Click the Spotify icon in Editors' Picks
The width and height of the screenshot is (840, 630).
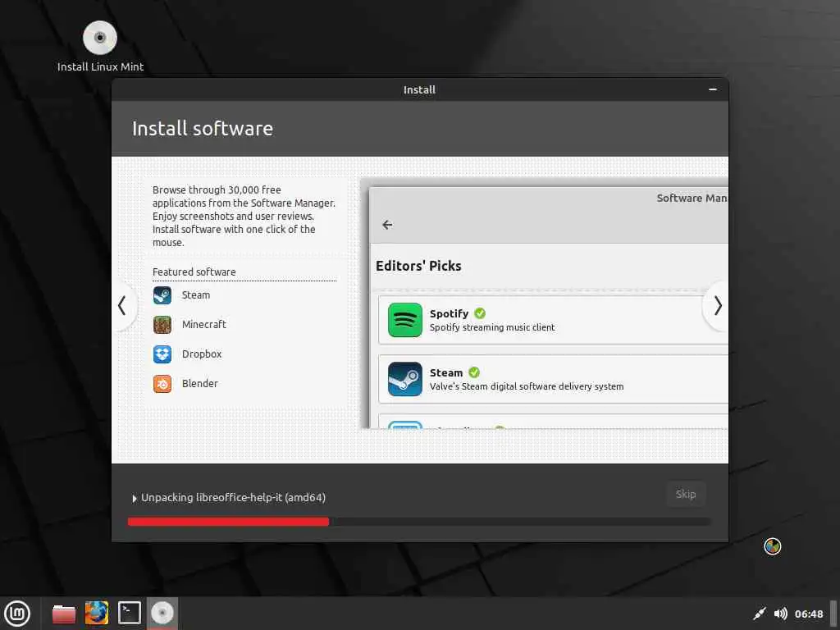(405, 320)
